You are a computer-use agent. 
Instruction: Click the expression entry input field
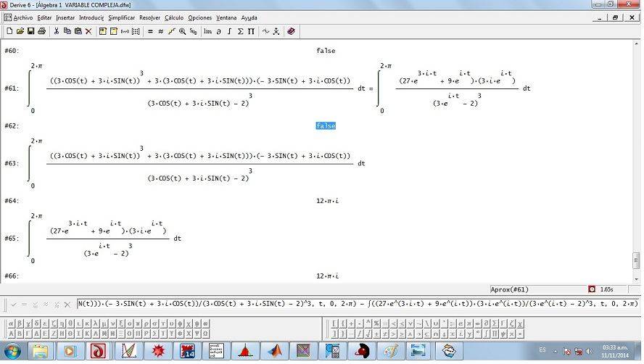click(x=355, y=304)
